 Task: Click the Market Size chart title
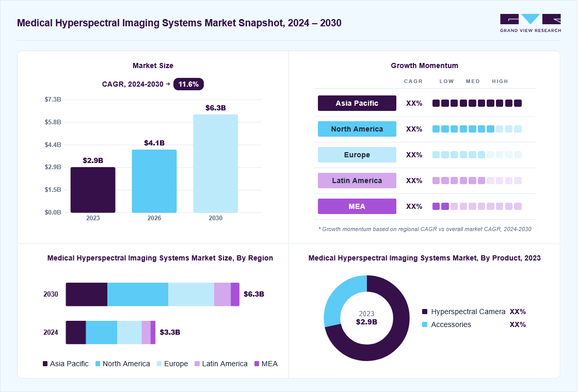pyautogui.click(x=153, y=66)
